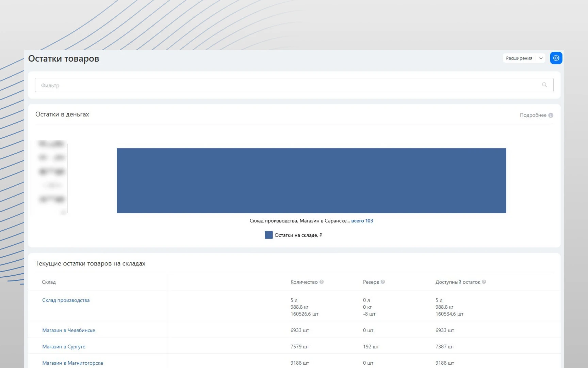Click available value 7387 шт
The width and height of the screenshot is (588, 368).
pyautogui.click(x=445, y=347)
